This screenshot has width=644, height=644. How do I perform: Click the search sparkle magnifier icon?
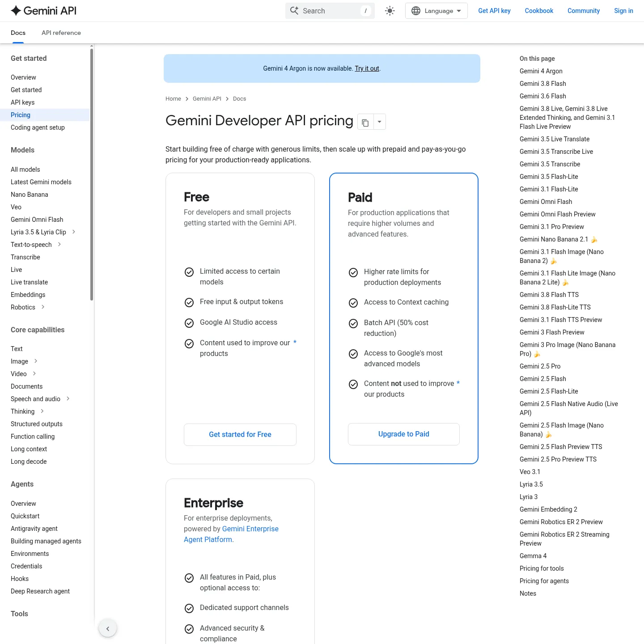(294, 11)
